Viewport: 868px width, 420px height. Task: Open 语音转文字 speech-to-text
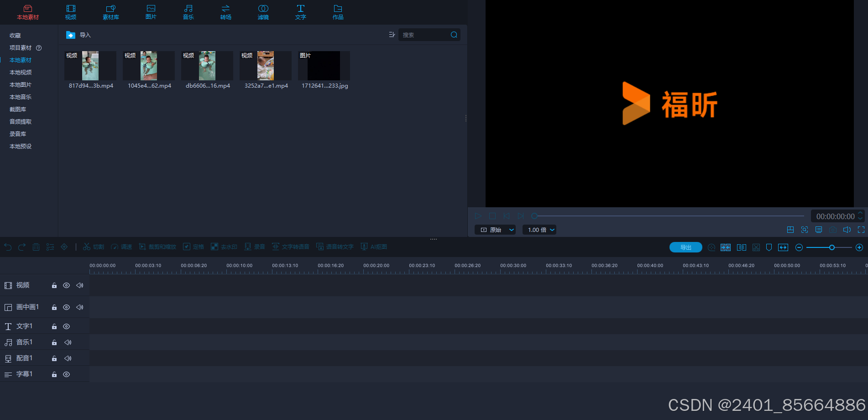(335, 247)
